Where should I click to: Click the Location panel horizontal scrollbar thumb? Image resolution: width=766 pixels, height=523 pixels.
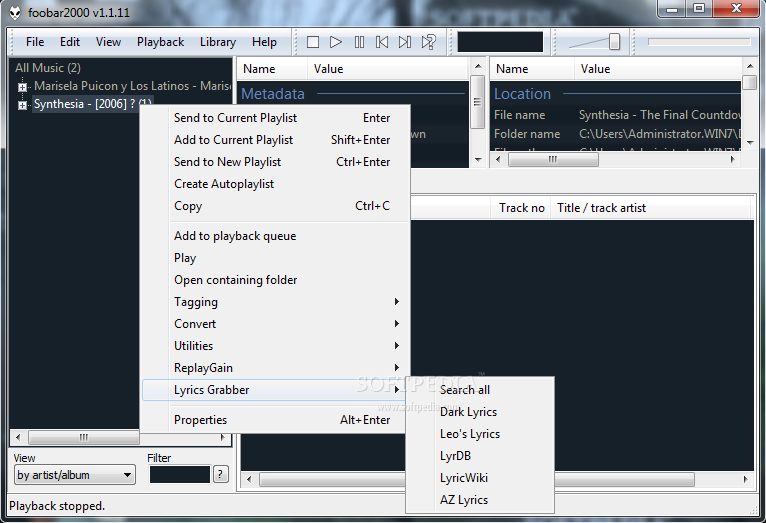pos(553,159)
